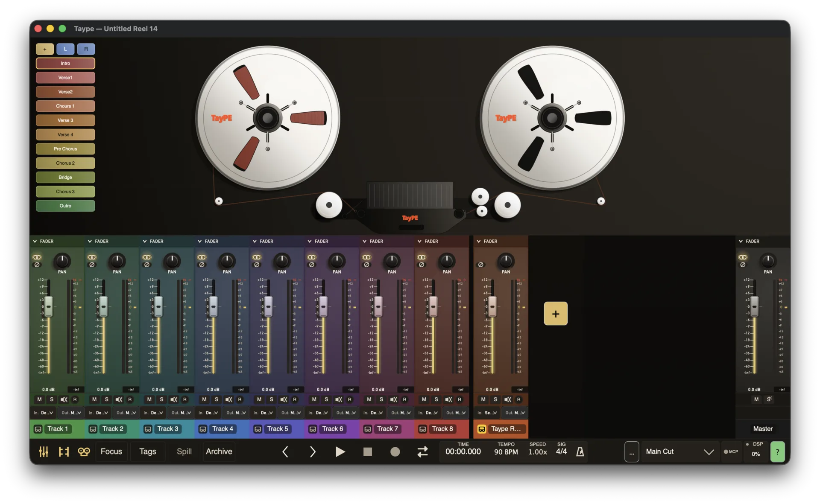Click the track height view icon
Image resolution: width=820 pixels, height=504 pixels.
tap(64, 452)
